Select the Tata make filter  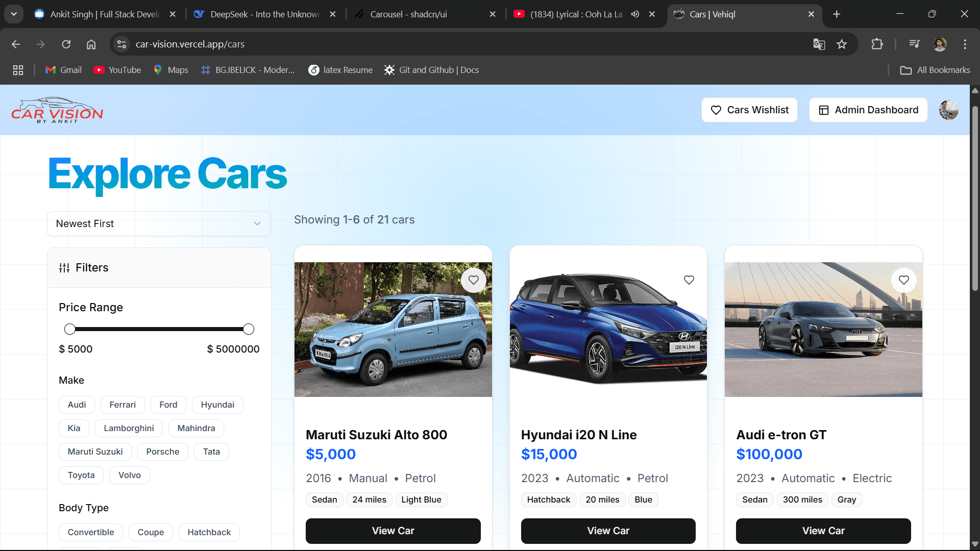211,452
